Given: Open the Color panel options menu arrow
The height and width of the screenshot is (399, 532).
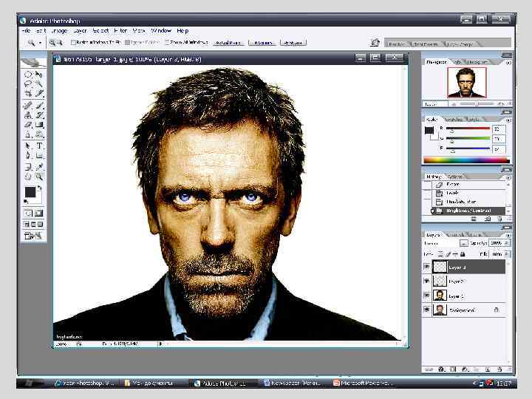Looking at the screenshot, I should click(508, 120).
